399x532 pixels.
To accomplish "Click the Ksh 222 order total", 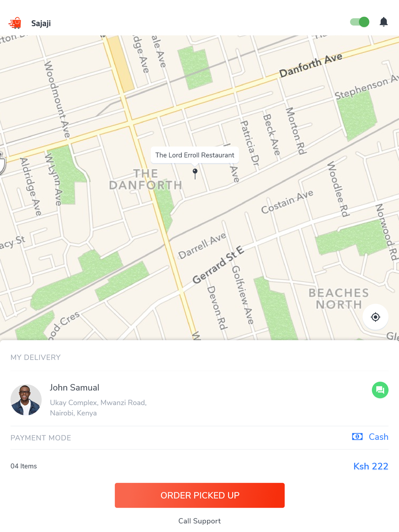I will [x=371, y=466].
